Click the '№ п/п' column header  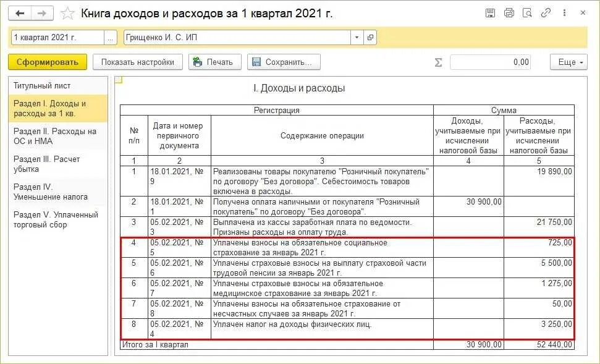pos(134,135)
